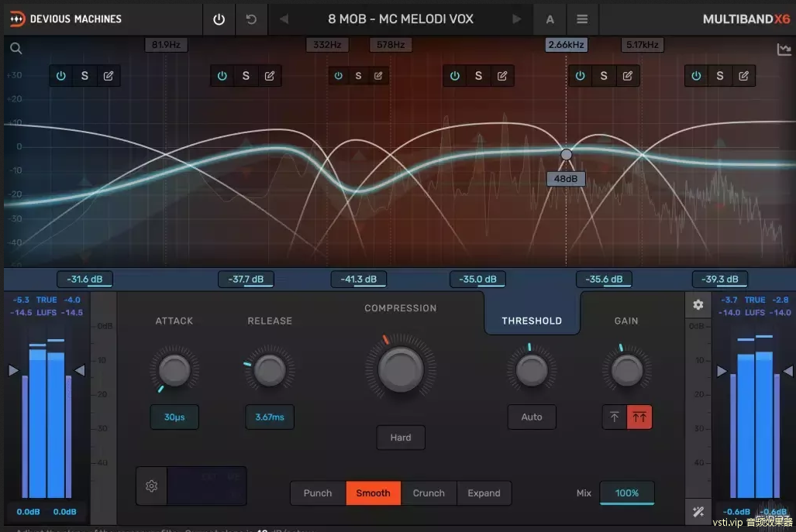796x532 pixels.
Task: Click the 30µs attack value field
Action: (x=174, y=417)
